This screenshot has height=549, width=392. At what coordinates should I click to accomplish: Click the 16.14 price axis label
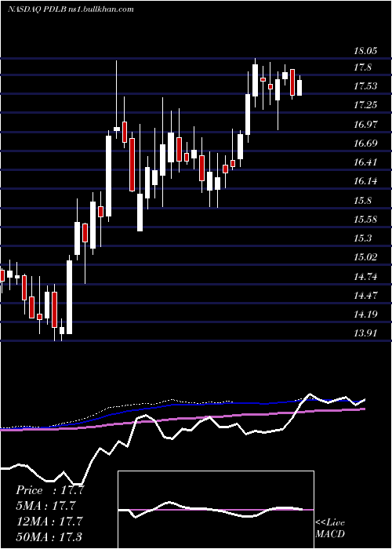pos(366,181)
